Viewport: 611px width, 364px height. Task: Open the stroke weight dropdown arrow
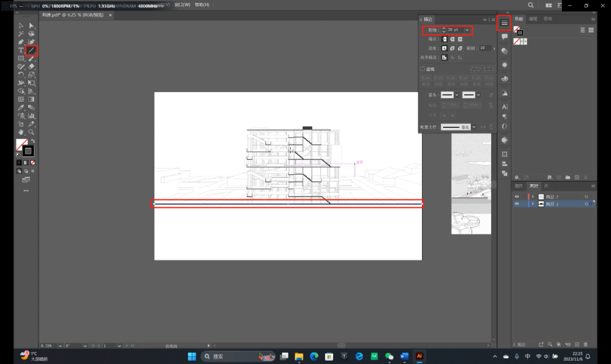coord(467,30)
